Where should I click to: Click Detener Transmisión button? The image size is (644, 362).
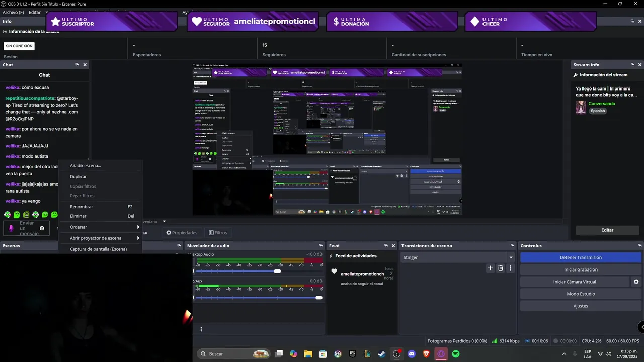[581, 257]
